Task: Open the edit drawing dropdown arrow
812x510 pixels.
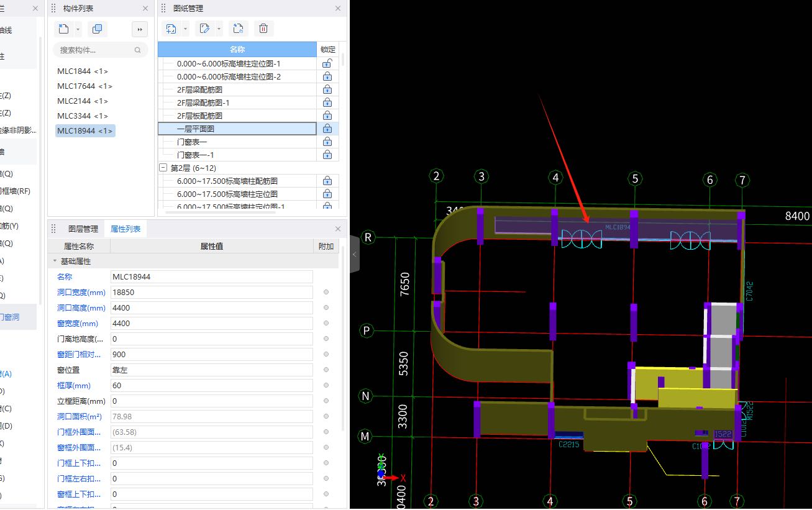Action: pyautogui.click(x=219, y=29)
